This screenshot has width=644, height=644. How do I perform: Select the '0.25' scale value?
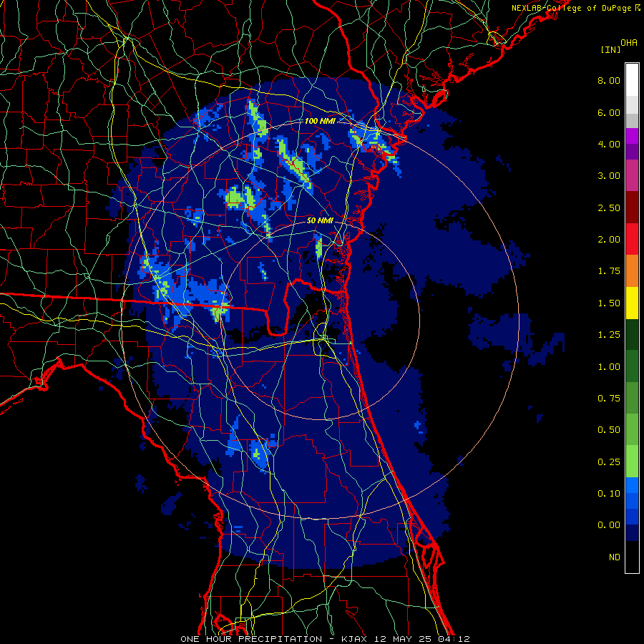[x=609, y=462]
